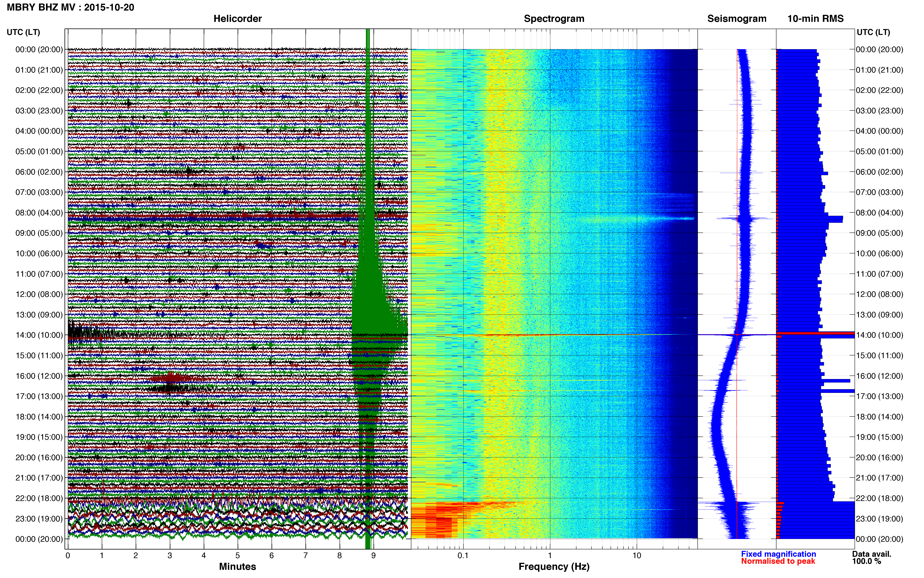Click the 'Minutes' axis label

pos(238,566)
